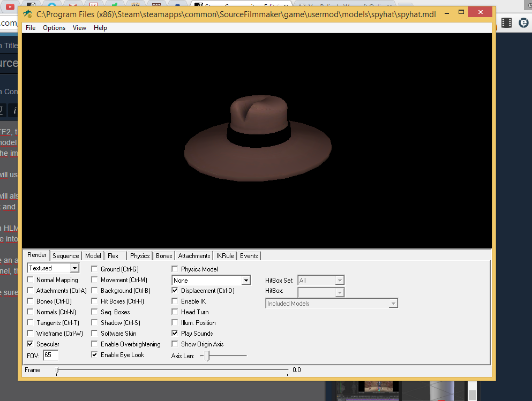Enable Tangents (Ctrl-T) checkbox
Viewport: 532px width, 401px height.
30,323
